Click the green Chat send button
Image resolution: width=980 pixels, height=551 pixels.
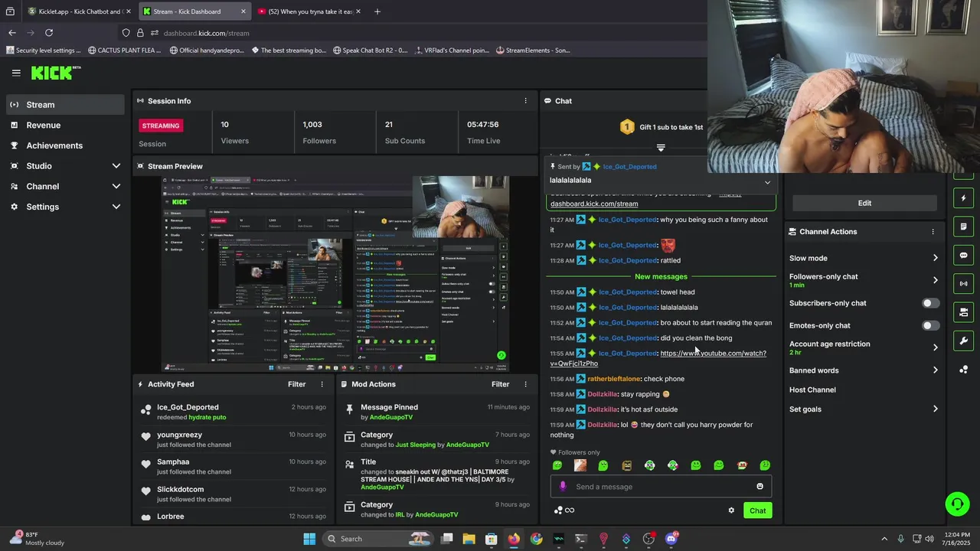click(757, 510)
